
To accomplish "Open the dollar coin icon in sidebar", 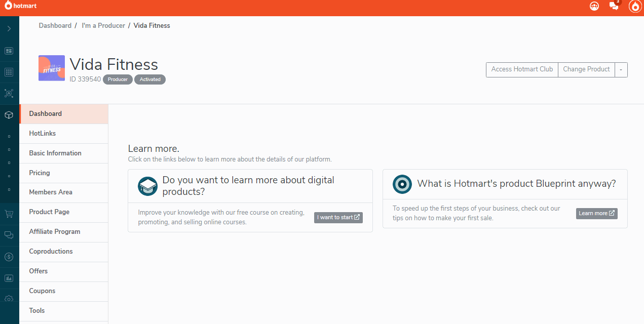I will tap(9, 257).
